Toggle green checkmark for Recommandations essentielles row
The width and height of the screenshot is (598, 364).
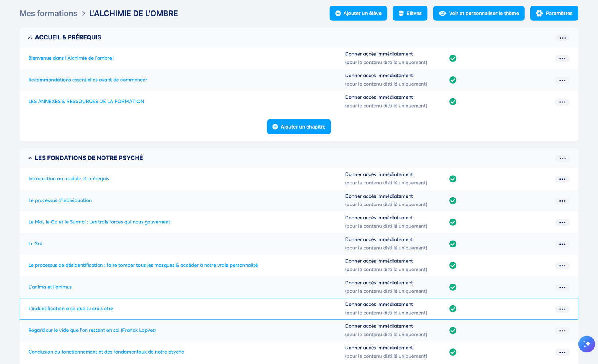tap(453, 80)
